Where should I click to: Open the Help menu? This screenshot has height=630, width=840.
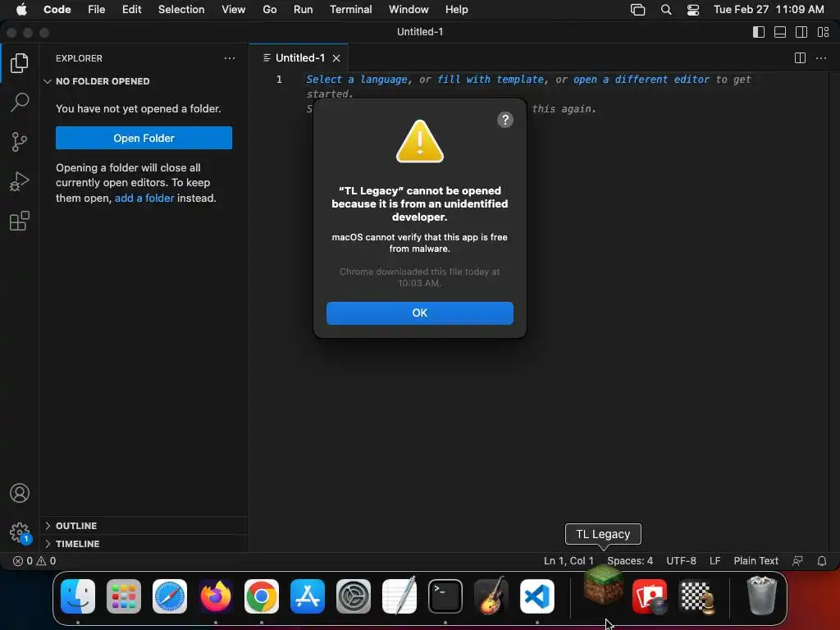pyautogui.click(x=456, y=10)
